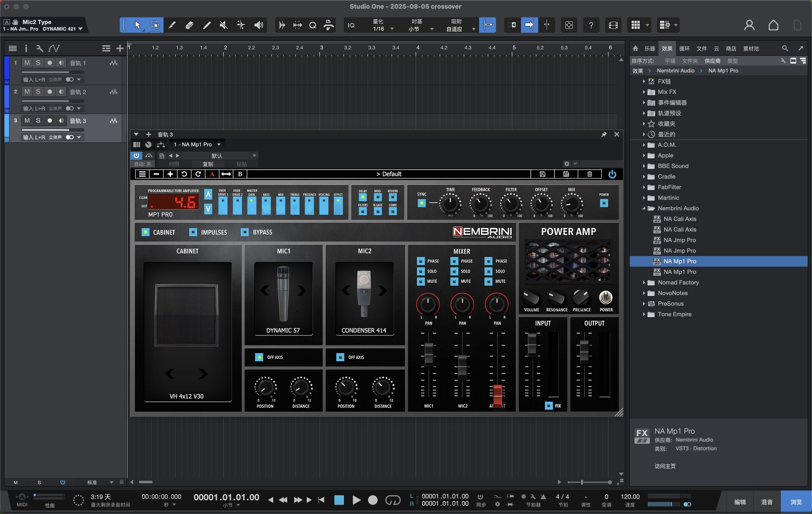The height and width of the screenshot is (514, 812).
Task: Click the delay TIME knob
Action: (x=450, y=204)
